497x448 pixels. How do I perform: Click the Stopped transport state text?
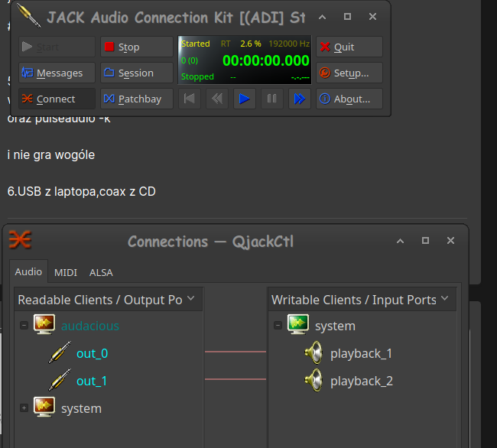pyautogui.click(x=197, y=76)
